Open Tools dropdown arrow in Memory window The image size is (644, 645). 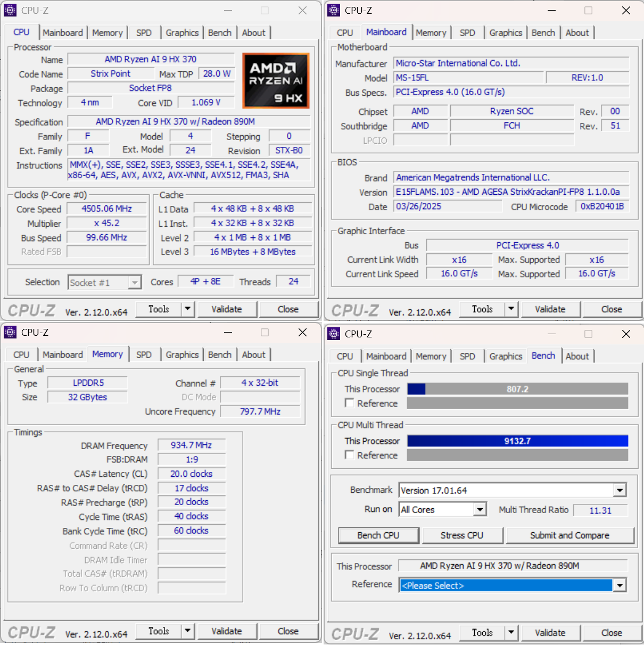point(187,631)
